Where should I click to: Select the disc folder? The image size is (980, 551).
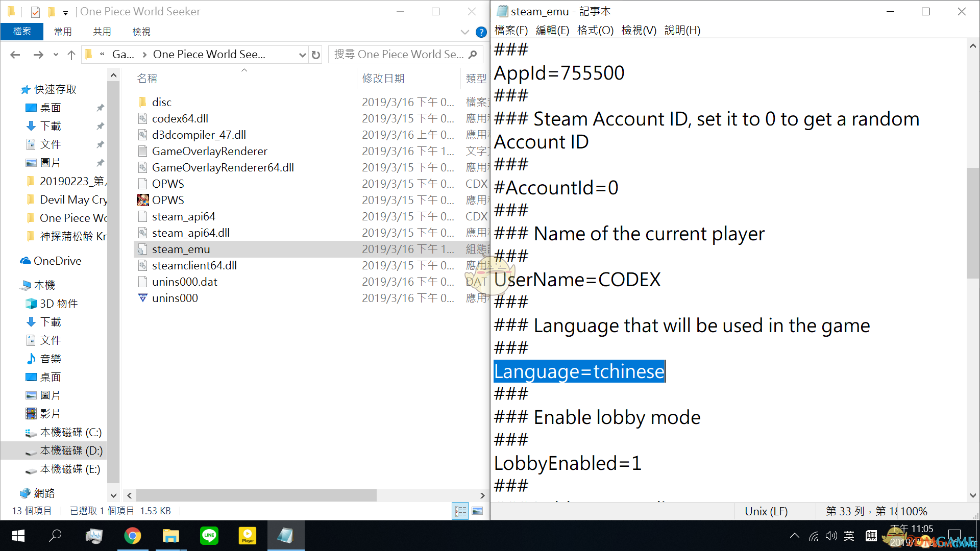(x=162, y=102)
